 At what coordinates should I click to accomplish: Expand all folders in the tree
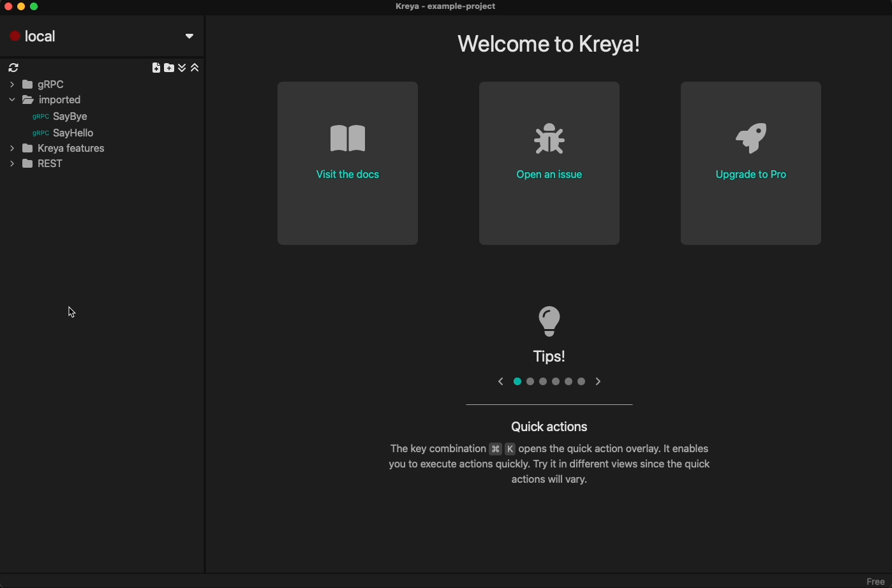point(182,68)
